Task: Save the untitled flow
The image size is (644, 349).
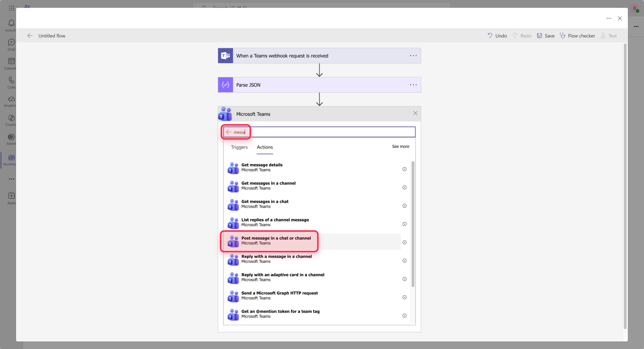Action: click(546, 36)
